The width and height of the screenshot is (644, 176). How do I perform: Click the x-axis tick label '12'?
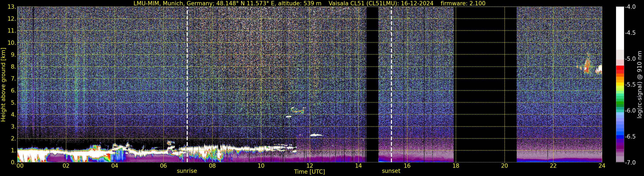[310, 166]
